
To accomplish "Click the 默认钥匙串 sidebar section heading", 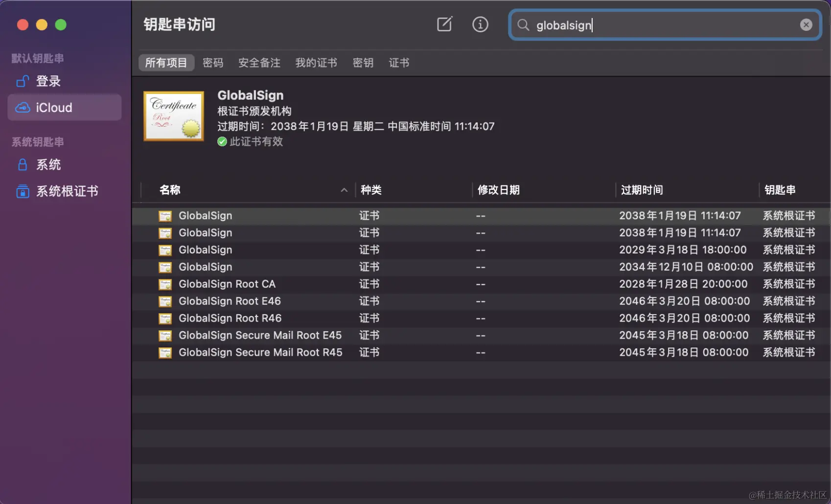I will pos(38,58).
